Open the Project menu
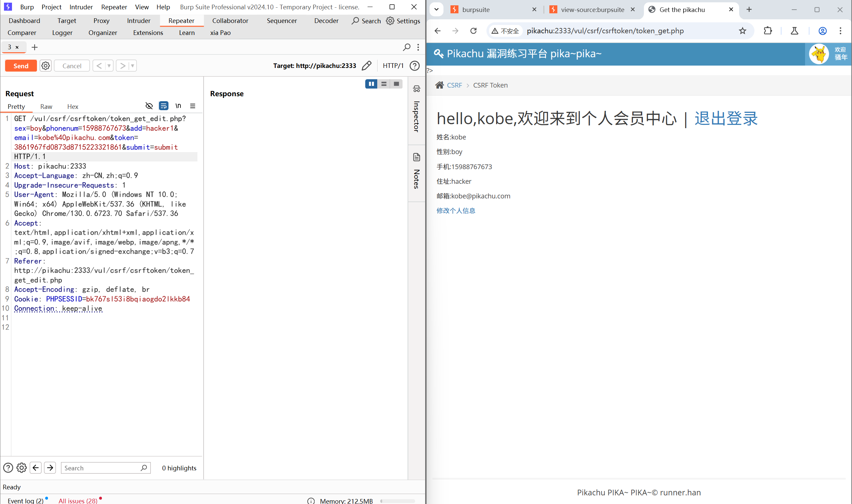The width and height of the screenshot is (852, 504). [51, 7]
